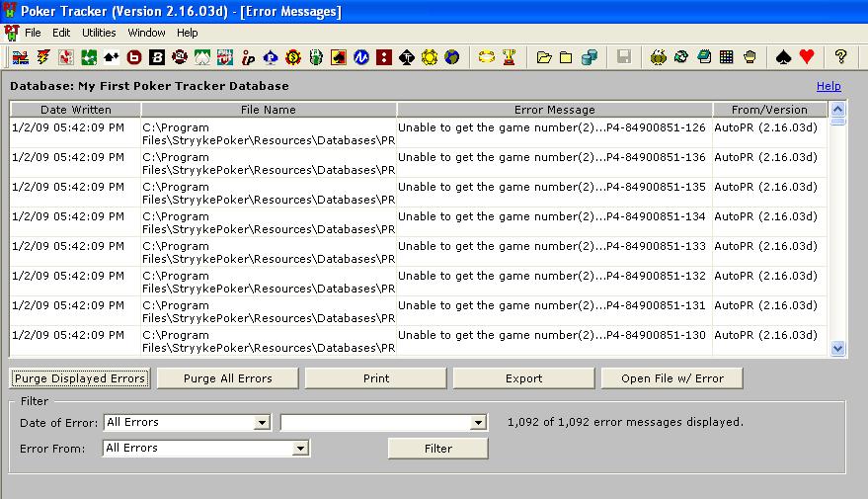868x499 pixels.
Task: Click the gold ring bracelet icon
Action: [487, 57]
